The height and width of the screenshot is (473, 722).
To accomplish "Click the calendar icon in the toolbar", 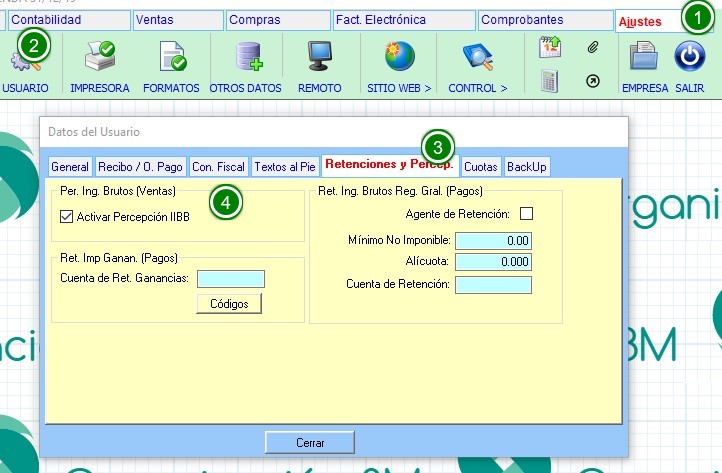I will (550, 47).
